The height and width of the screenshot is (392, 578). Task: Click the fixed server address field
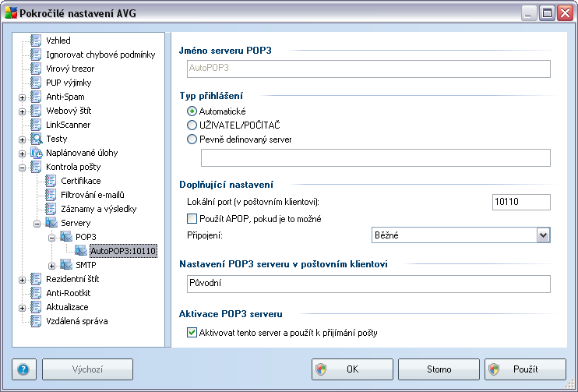(375, 158)
